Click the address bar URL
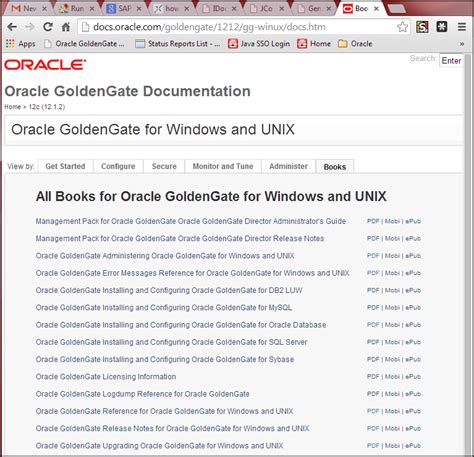The height and width of the screenshot is (457, 474). (x=209, y=27)
